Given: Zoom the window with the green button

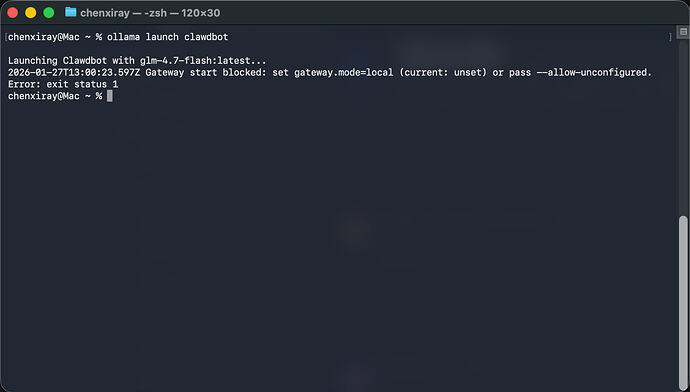Looking at the screenshot, I should pos(49,13).
